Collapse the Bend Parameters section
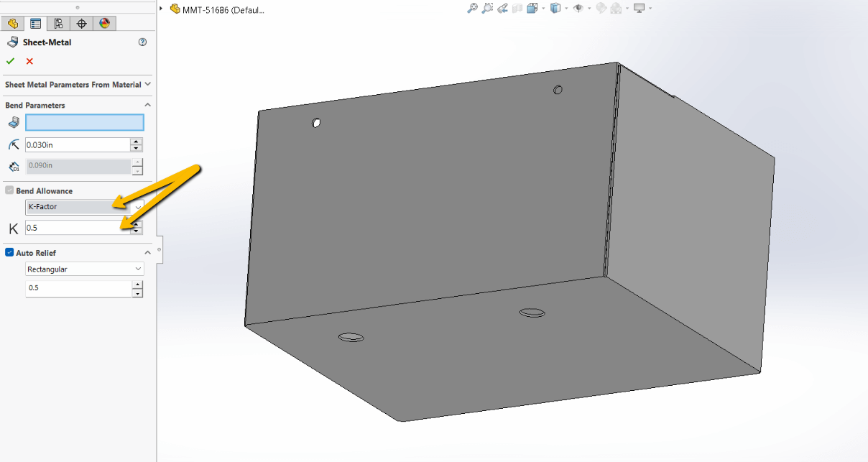 147,105
